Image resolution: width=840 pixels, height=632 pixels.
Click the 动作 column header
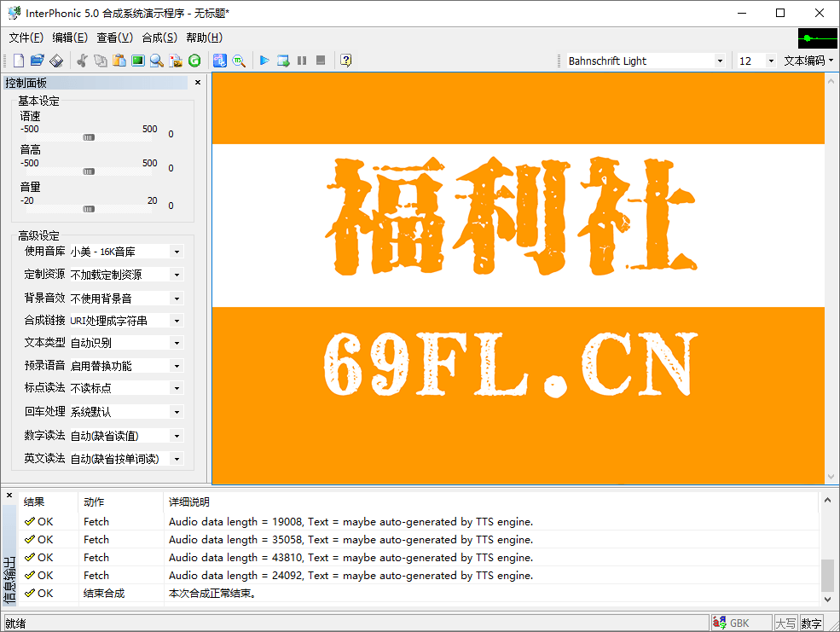(x=120, y=502)
